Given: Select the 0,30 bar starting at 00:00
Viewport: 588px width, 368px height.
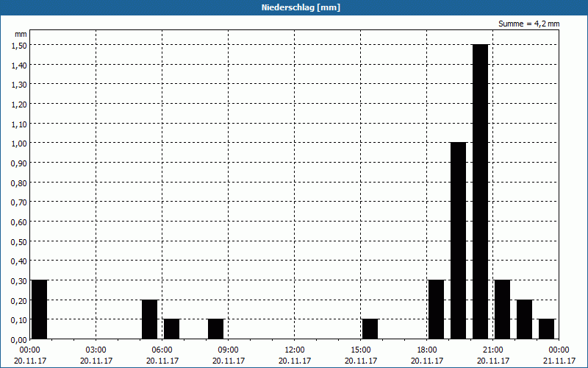Looking at the screenshot, I should pos(40,309).
